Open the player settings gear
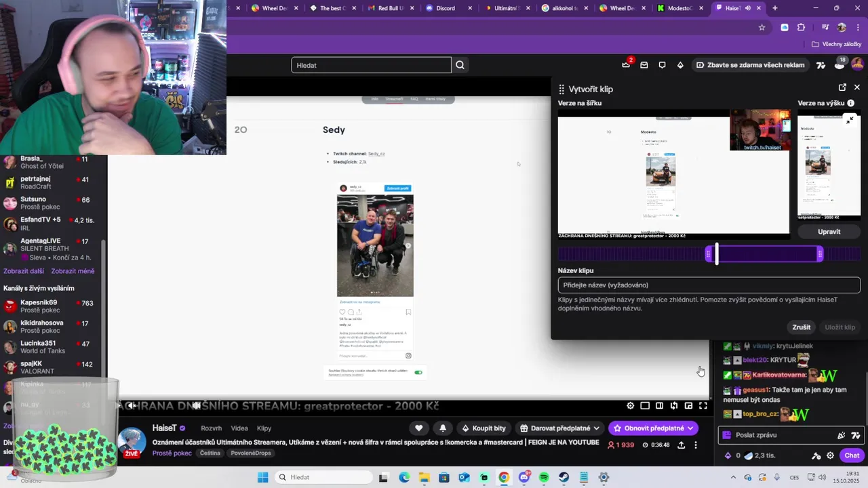 pyautogui.click(x=631, y=406)
